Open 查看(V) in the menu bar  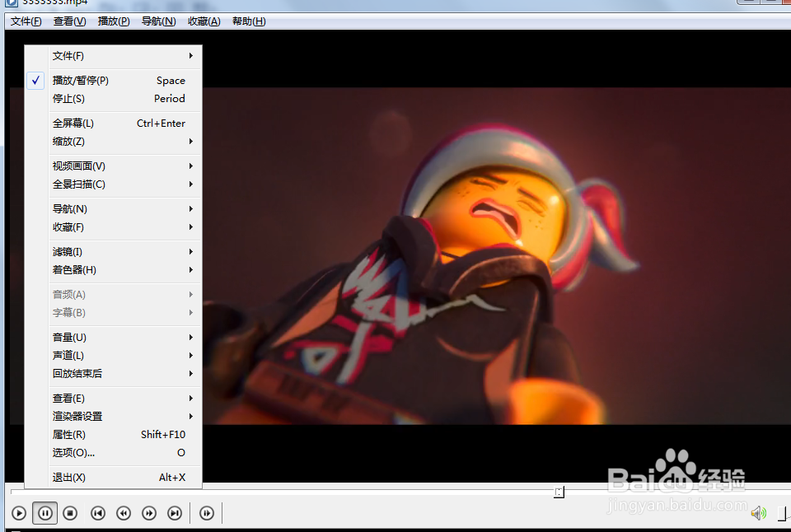[x=69, y=21]
